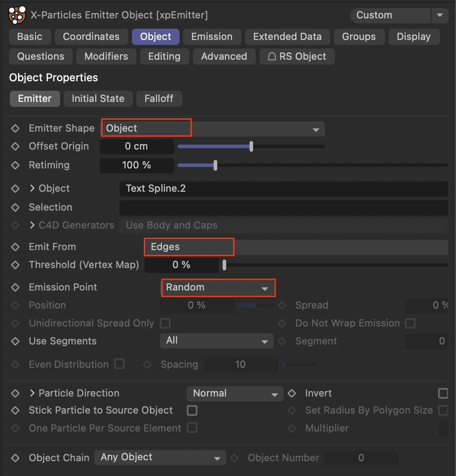Open the Emitter Shape dropdown
The image size is (456, 476).
(x=213, y=129)
